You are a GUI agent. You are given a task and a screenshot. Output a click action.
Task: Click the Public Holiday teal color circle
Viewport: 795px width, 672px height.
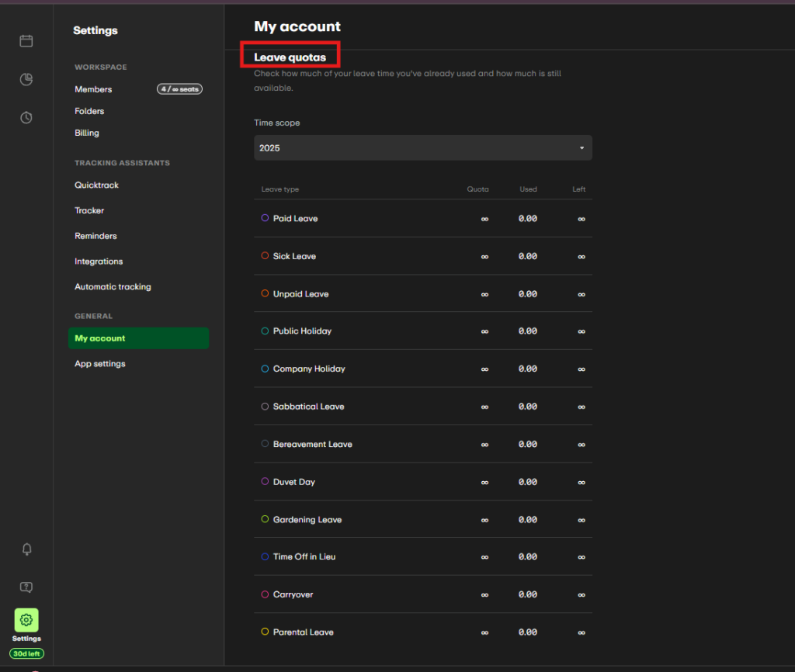pos(265,331)
